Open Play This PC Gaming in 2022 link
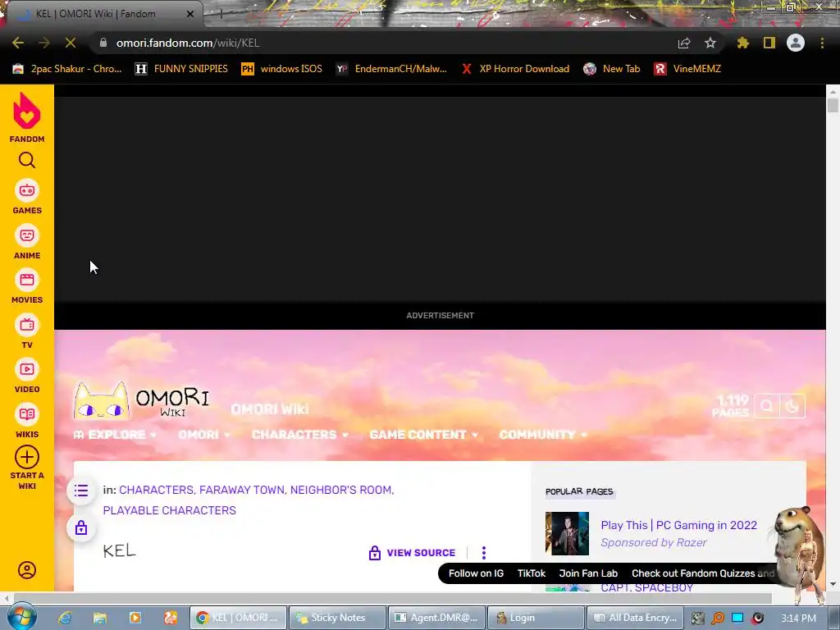 (x=678, y=526)
